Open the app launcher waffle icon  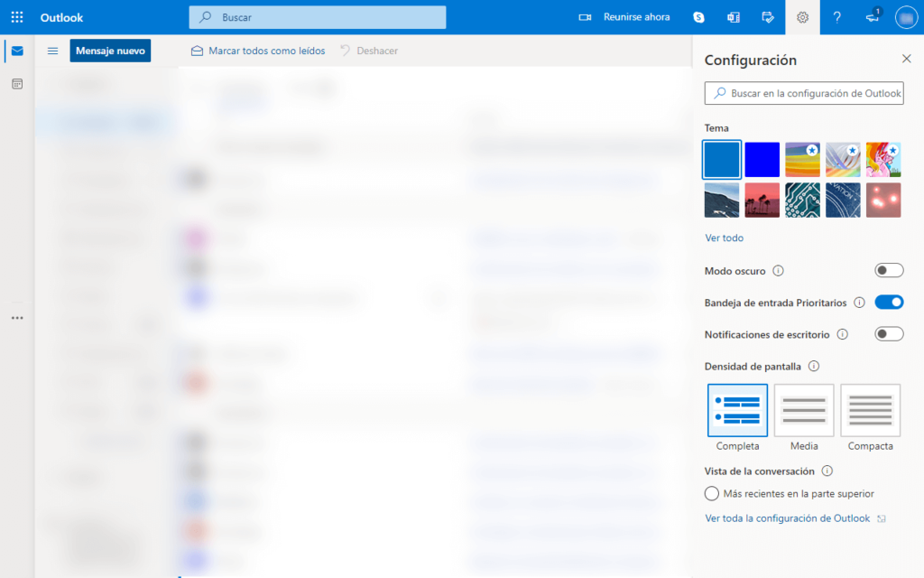(x=17, y=17)
